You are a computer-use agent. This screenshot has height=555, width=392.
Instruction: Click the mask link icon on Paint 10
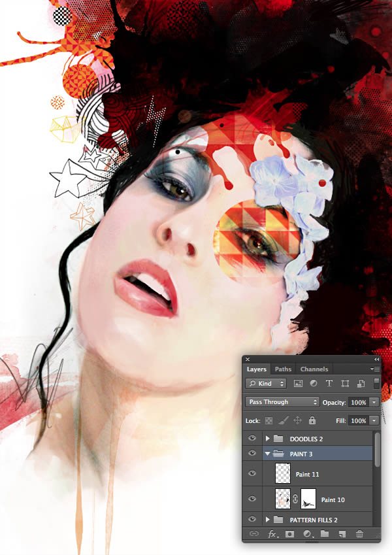tap(295, 499)
